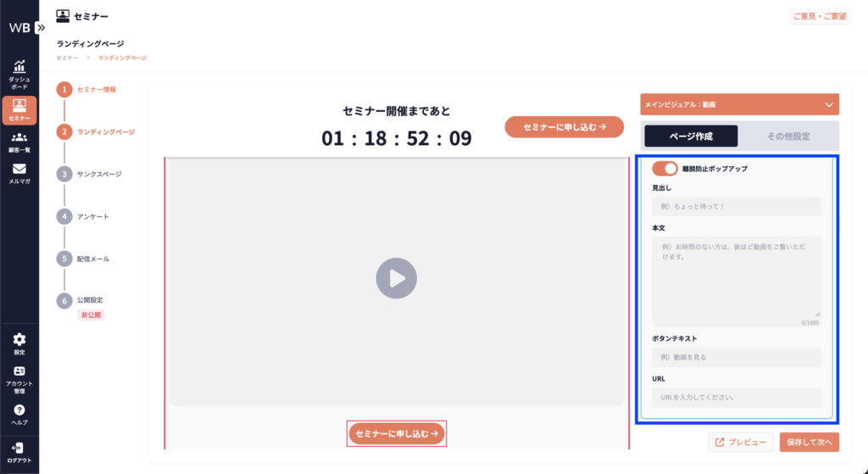Viewport: 868px width, 474px height.
Task: Select the セミナー sidebar icon
Action: coord(19,106)
